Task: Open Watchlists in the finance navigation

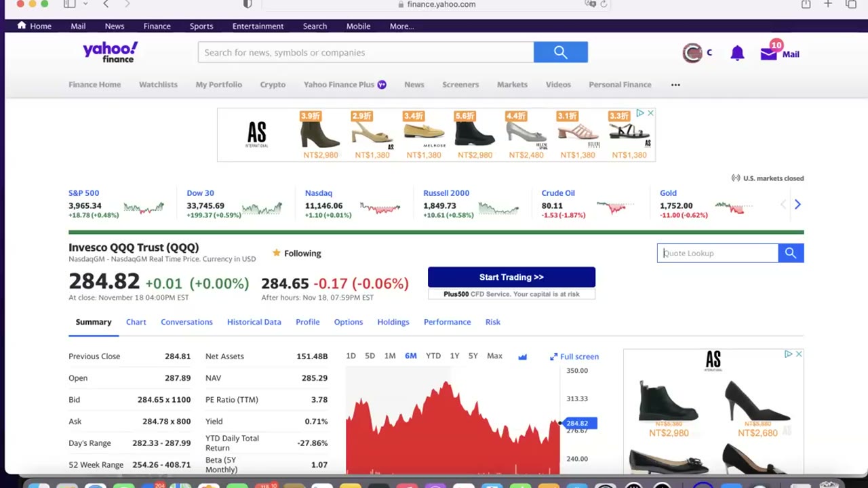Action: 158,85
